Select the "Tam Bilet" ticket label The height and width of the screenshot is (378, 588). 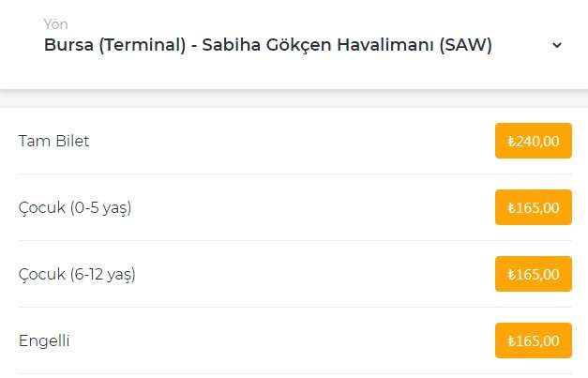tap(53, 142)
